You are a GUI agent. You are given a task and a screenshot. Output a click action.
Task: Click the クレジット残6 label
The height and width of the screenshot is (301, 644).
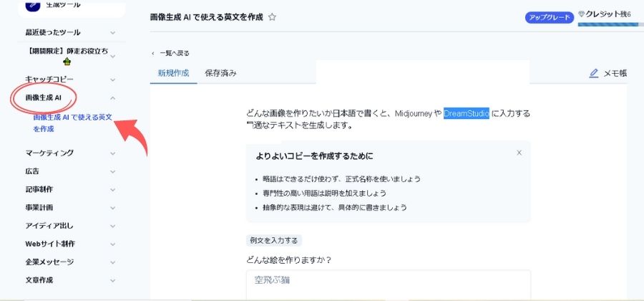click(608, 14)
